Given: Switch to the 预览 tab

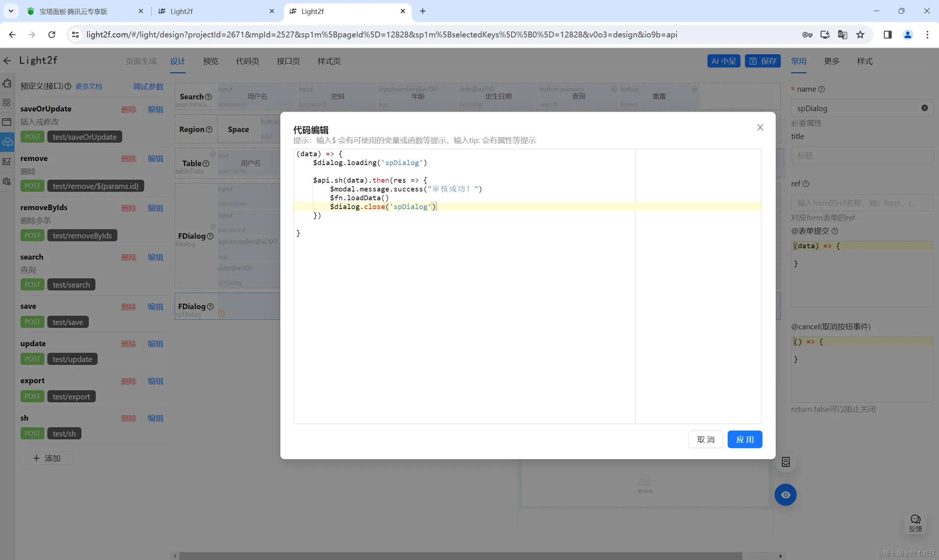Looking at the screenshot, I should pyautogui.click(x=211, y=61).
